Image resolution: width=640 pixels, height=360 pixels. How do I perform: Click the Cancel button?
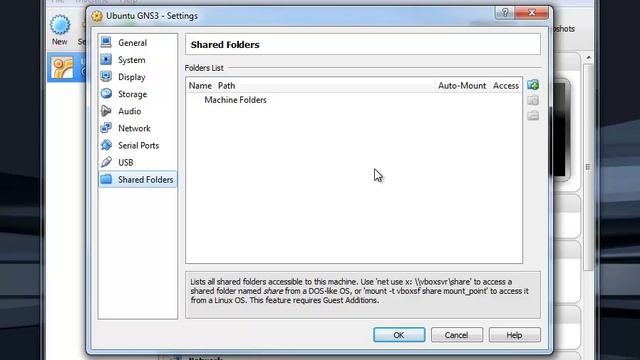457,335
